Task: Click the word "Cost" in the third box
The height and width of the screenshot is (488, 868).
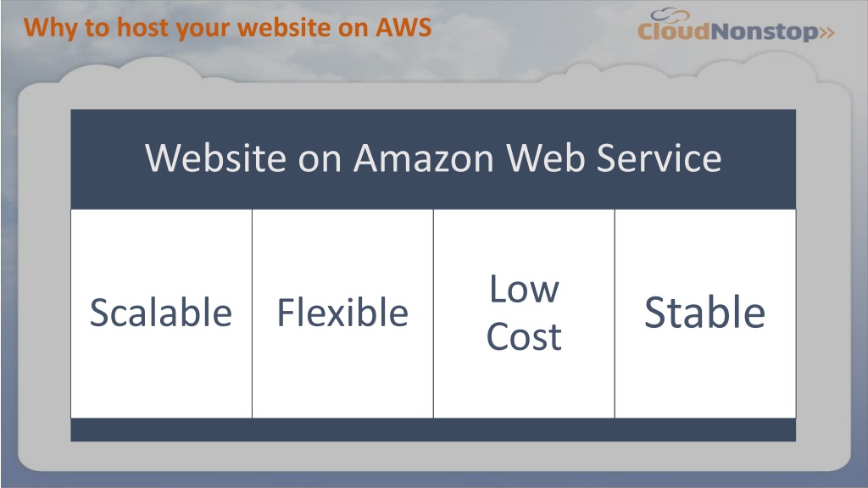Action: pos(524,336)
